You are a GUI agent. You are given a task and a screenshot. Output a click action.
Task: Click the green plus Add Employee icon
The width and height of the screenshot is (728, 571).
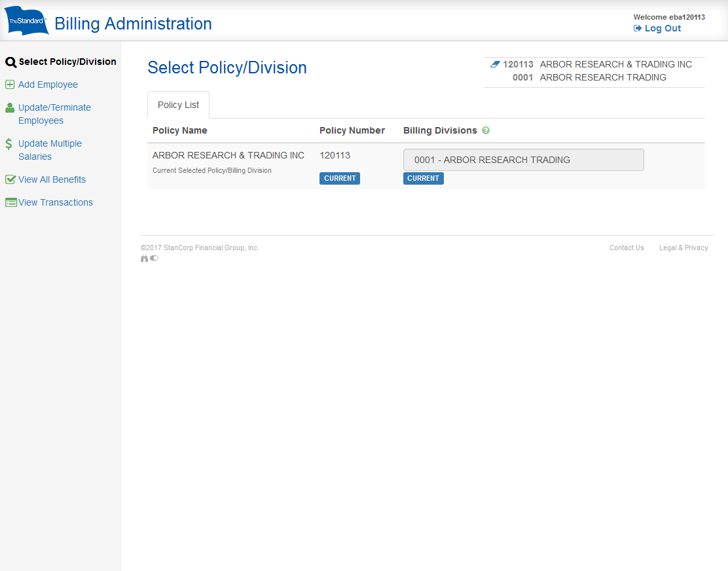(9, 84)
